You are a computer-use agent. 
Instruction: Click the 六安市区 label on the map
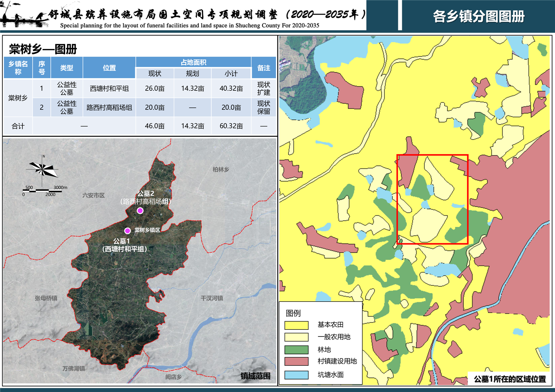pos(93,195)
